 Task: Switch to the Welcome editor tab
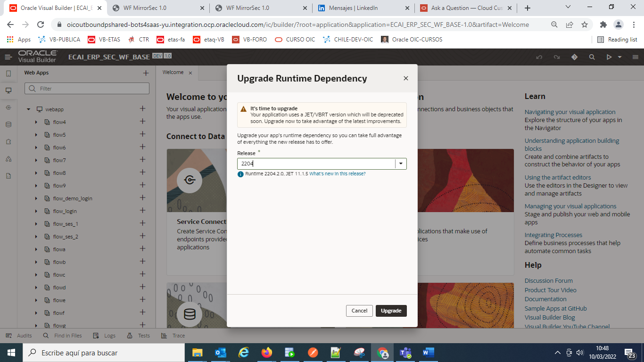[173, 73]
